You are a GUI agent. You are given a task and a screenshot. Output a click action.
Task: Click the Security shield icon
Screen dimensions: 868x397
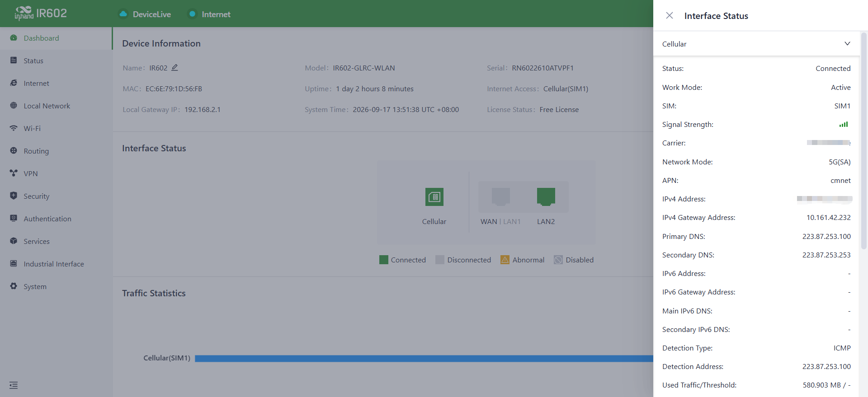coord(14,196)
